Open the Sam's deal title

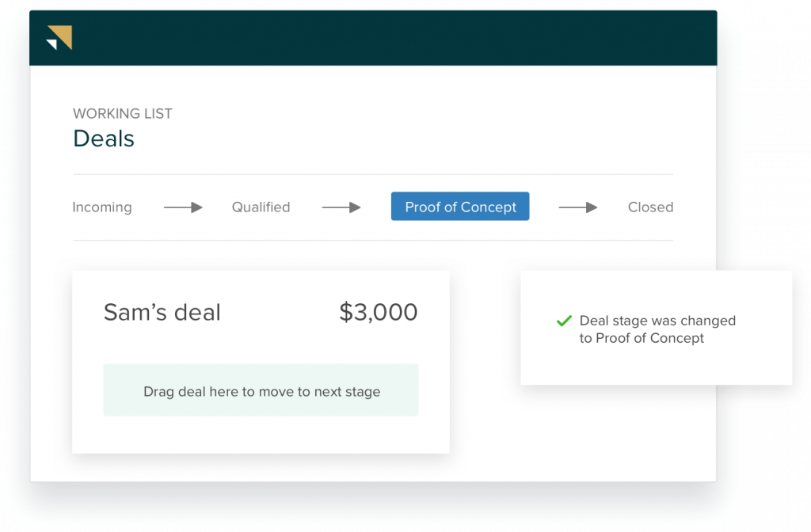point(162,312)
